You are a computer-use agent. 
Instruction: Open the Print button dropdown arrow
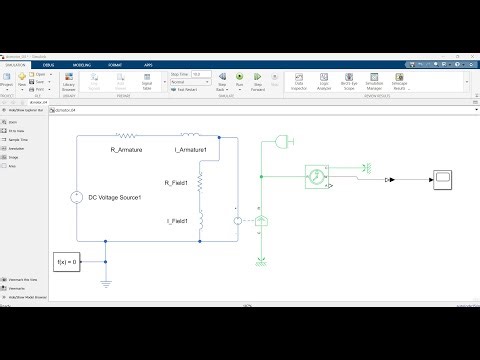click(50, 89)
